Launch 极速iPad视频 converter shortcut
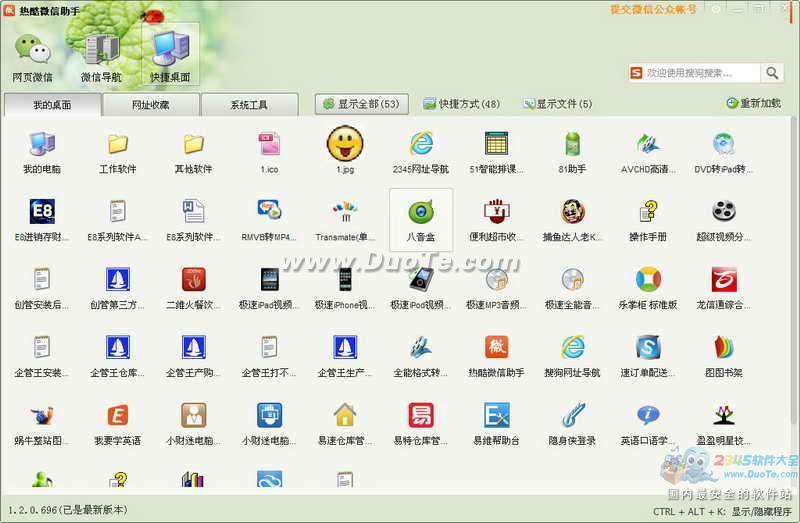This screenshot has width=800, height=523. tap(269, 288)
